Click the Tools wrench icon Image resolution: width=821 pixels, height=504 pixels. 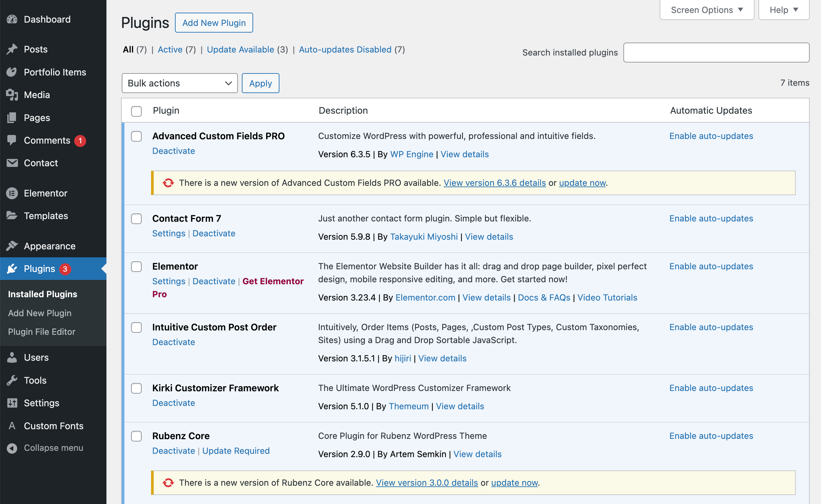[12, 380]
